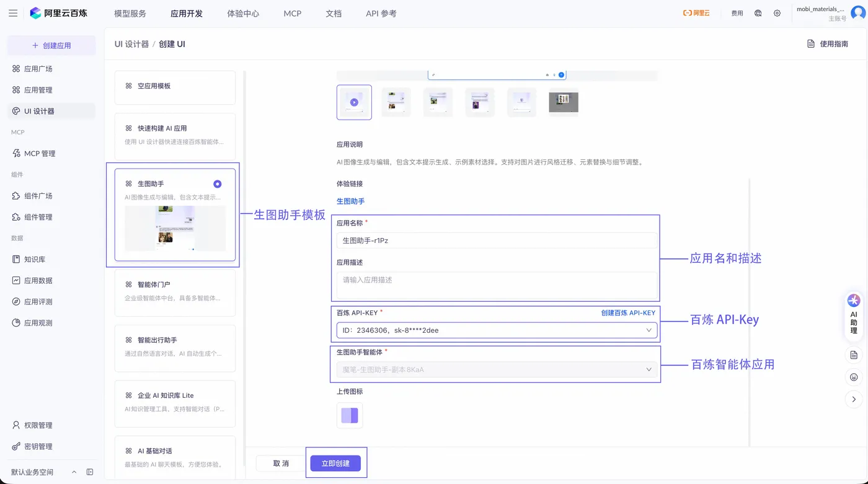The width and height of the screenshot is (868, 484).
Task: Go back to UI 设计器 breadcrumb
Action: [x=131, y=44]
